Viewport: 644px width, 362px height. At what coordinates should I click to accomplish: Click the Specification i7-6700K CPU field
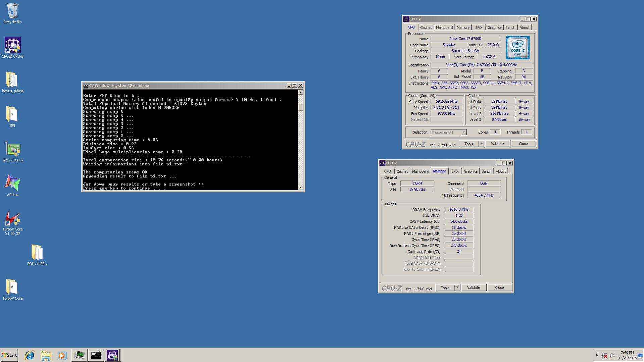tap(481, 65)
